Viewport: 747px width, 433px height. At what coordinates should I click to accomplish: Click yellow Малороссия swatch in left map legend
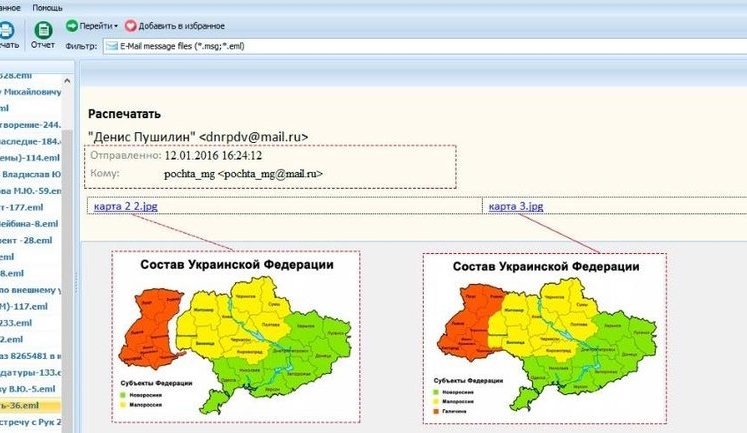[123, 405]
